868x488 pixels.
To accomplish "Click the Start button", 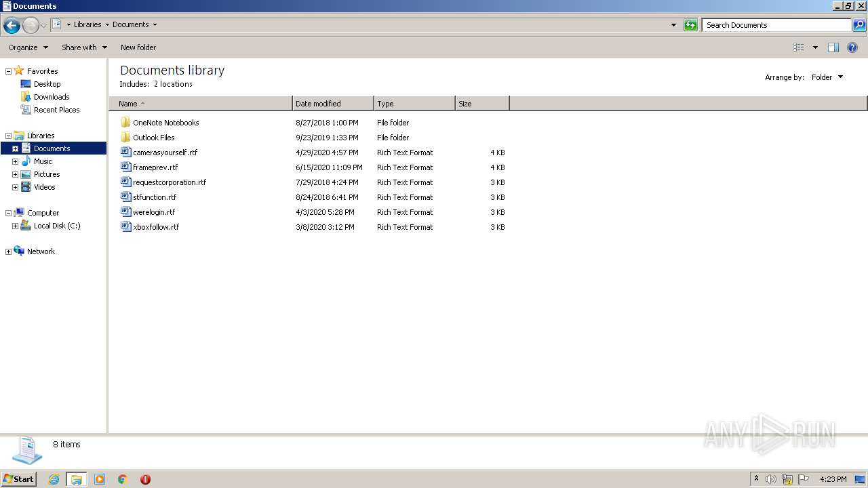I will point(19,479).
